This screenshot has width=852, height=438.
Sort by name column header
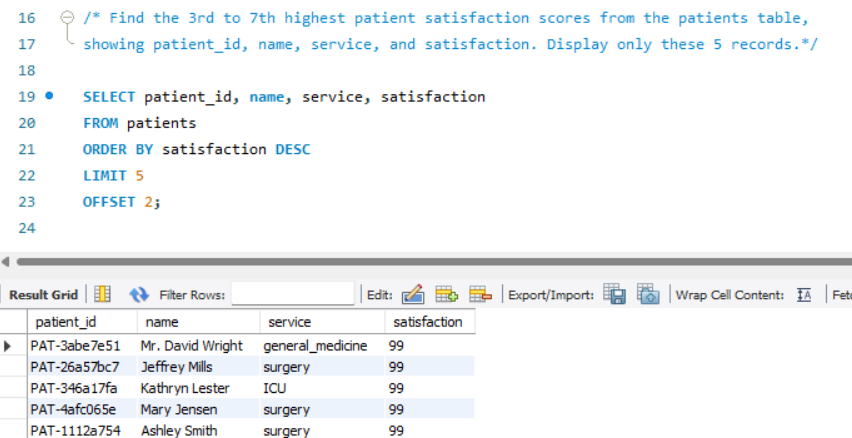[x=199, y=322]
